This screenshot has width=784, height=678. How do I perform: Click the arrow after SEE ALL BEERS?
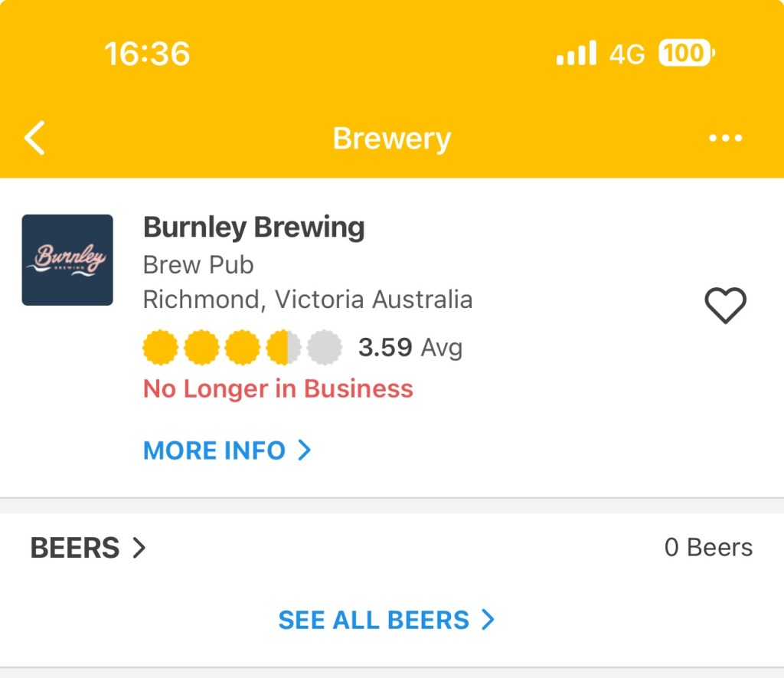[487, 620]
